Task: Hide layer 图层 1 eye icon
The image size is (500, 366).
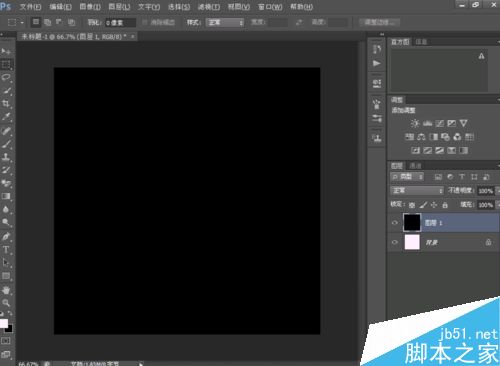Action: tap(395, 223)
